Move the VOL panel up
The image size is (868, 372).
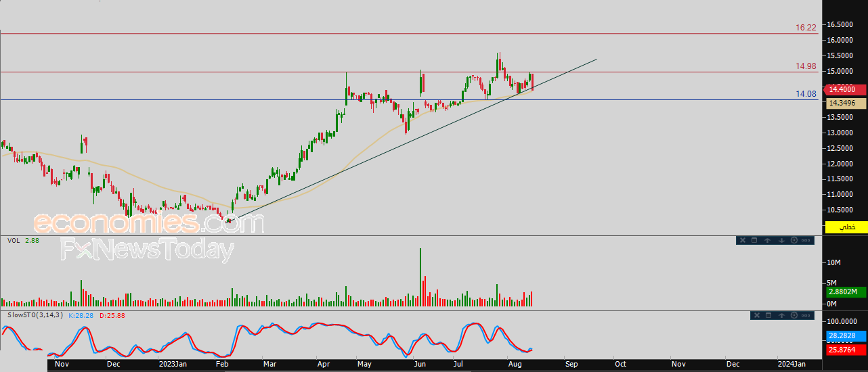point(767,240)
